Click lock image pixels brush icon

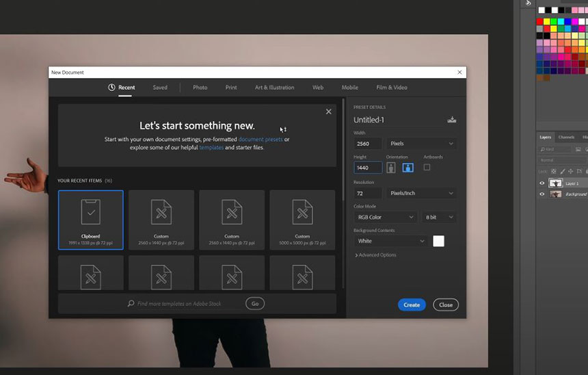[562, 171]
